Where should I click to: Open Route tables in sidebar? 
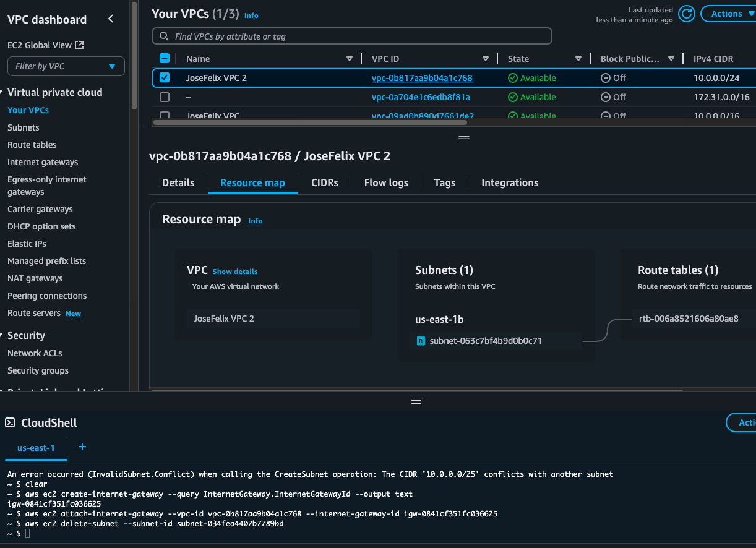(32, 145)
